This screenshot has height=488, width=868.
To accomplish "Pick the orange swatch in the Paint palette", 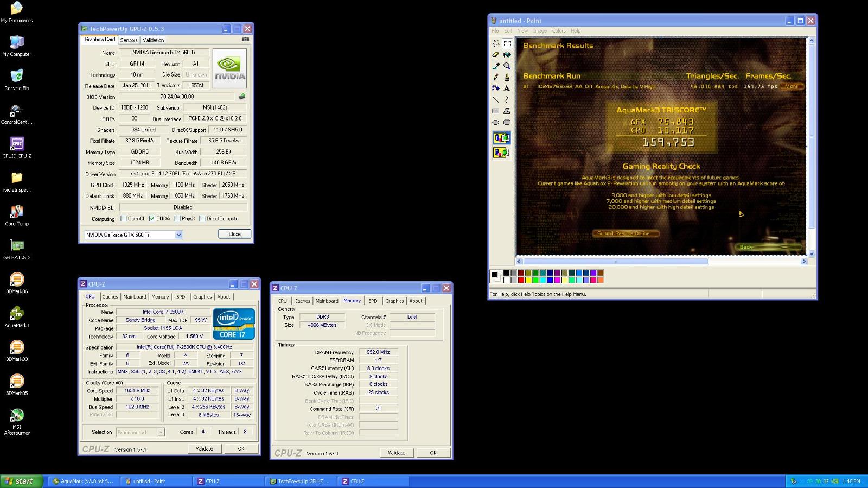I will coord(600,280).
